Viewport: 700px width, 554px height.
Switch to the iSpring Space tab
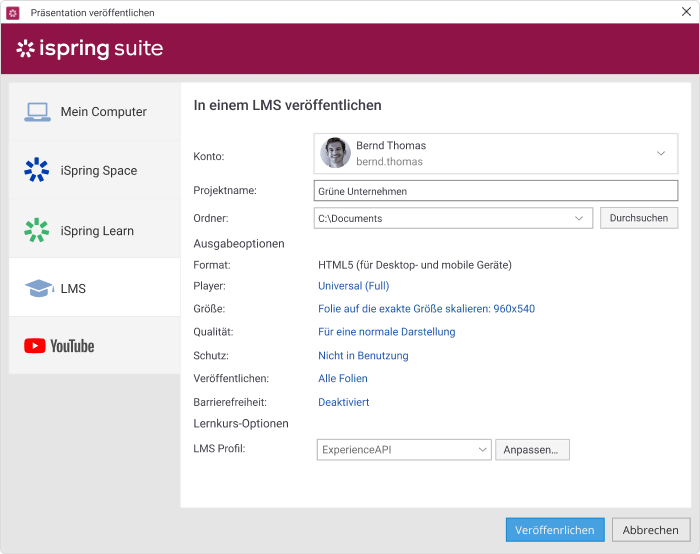click(x=95, y=170)
